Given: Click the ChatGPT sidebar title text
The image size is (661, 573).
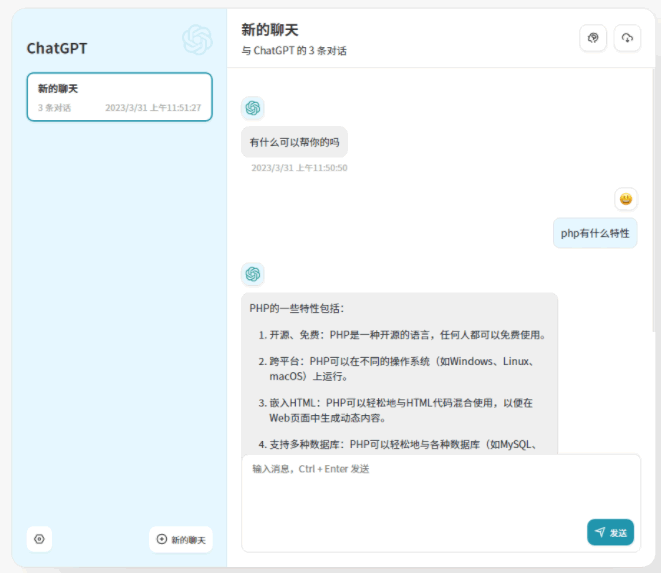Looking at the screenshot, I should tap(57, 48).
